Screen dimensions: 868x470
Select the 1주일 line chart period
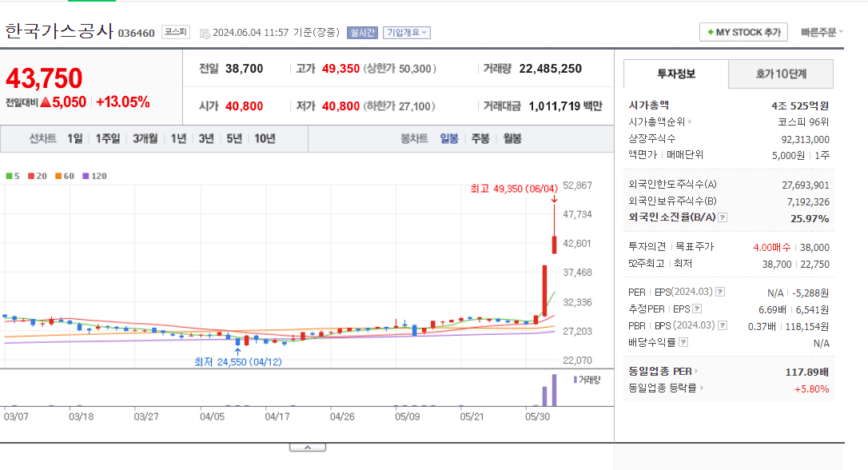[107, 138]
